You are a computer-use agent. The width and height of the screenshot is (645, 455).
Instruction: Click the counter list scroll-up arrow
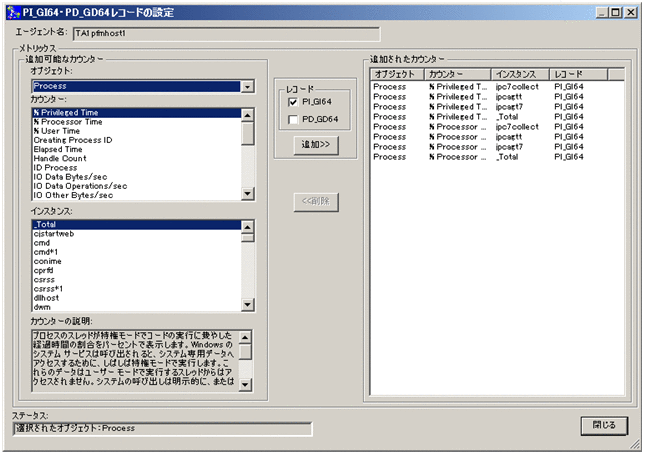[x=247, y=115]
